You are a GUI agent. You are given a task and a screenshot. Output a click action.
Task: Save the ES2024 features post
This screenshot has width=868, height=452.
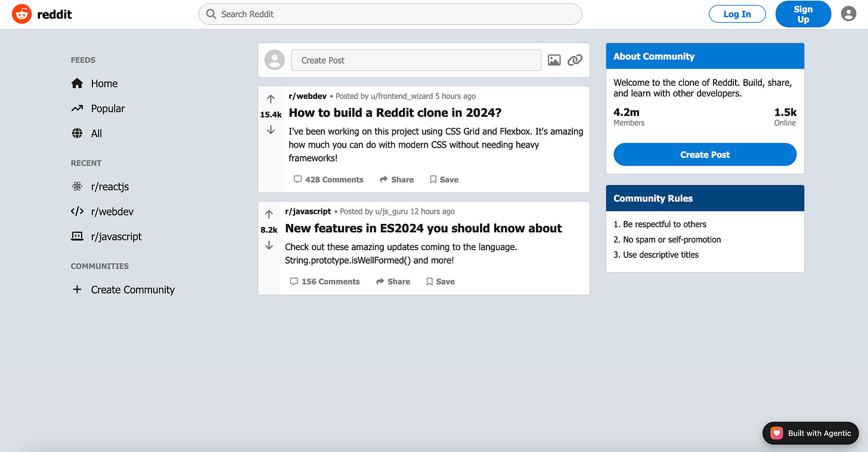[441, 282]
